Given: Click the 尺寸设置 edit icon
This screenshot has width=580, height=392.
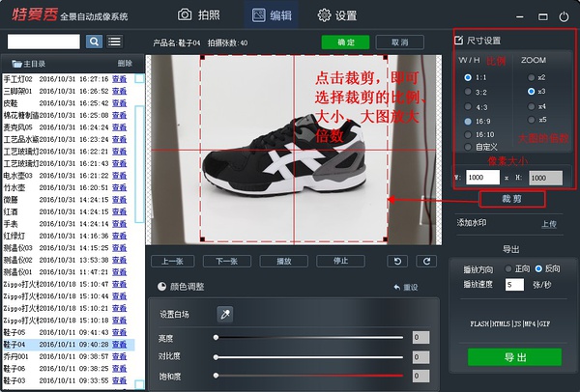Looking at the screenshot, I should pos(458,40).
